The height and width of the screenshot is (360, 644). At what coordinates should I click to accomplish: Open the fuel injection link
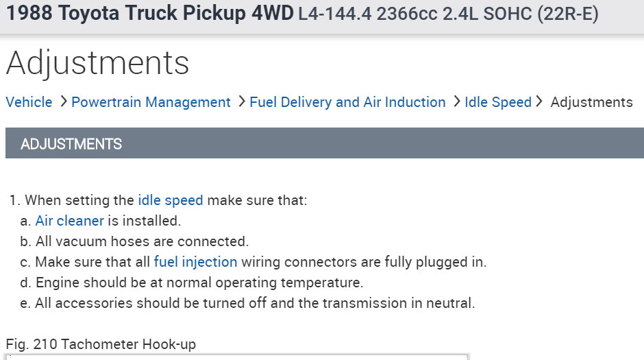point(195,262)
